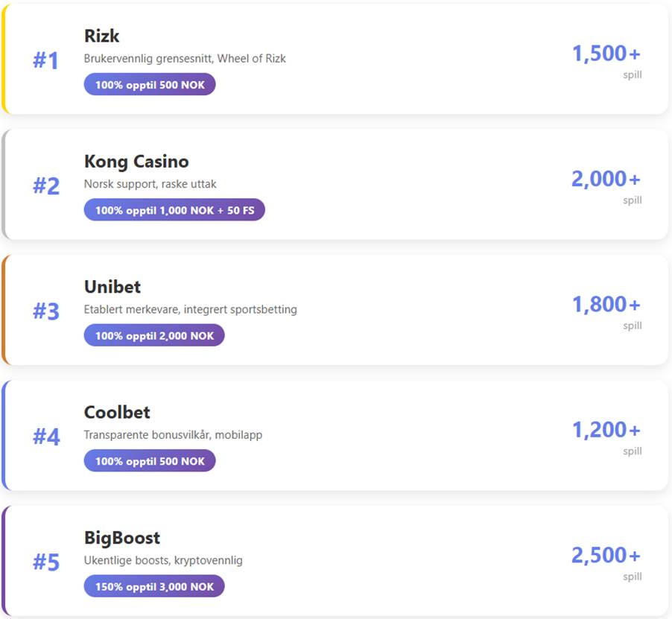Click the 1,200+ spill count
The image size is (672, 619).
point(606,430)
